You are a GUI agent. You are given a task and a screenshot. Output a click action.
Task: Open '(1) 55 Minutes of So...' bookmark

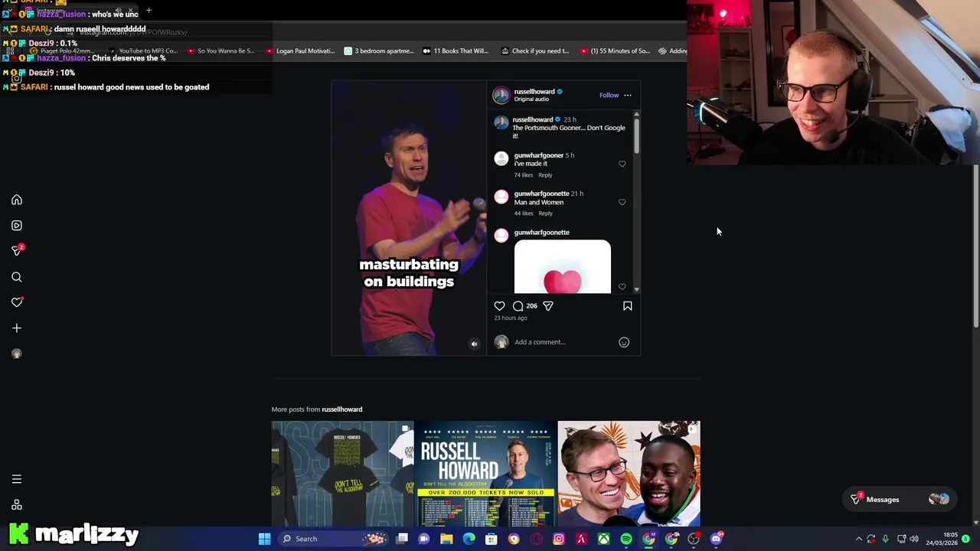615,51
